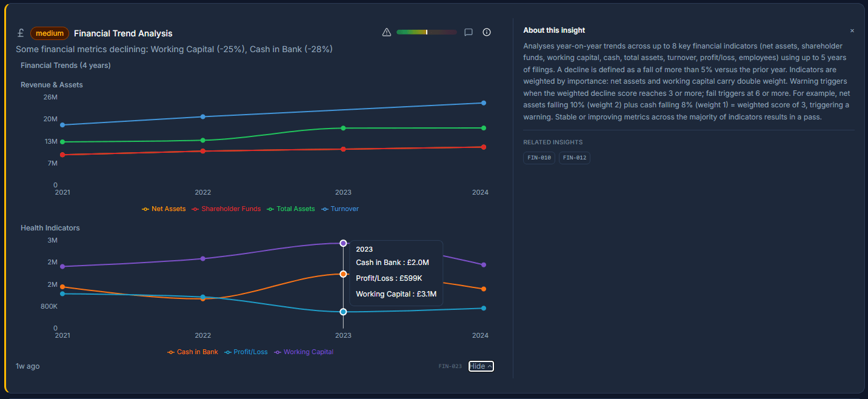Select Working Capital 2024 data point
Image resolution: width=868 pixels, height=399 pixels.
point(484,265)
